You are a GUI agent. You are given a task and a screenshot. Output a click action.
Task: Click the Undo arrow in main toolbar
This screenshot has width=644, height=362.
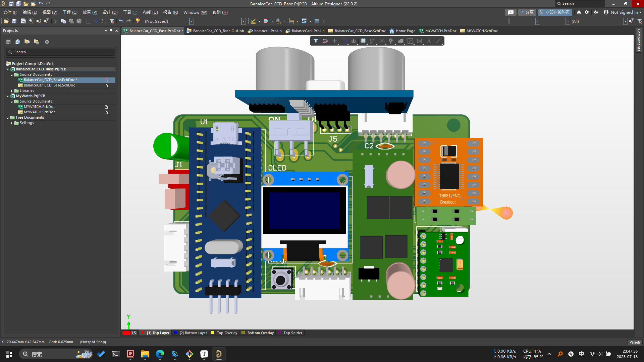121,21
